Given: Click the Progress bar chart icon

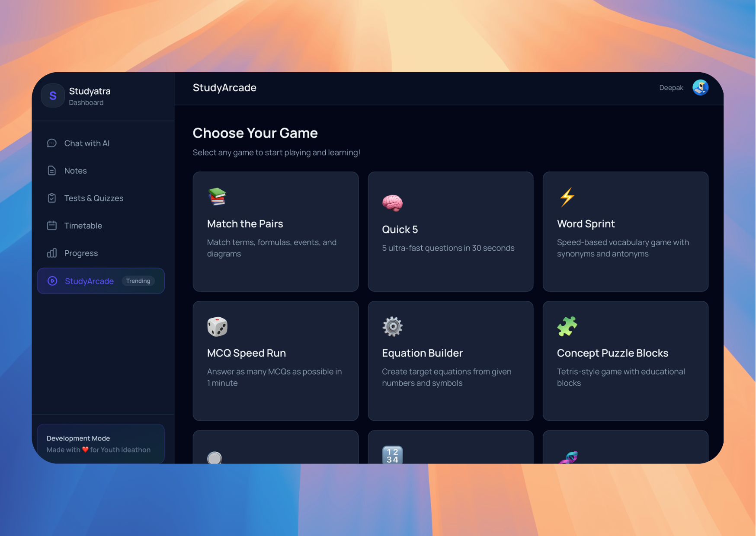Looking at the screenshot, I should tap(52, 253).
